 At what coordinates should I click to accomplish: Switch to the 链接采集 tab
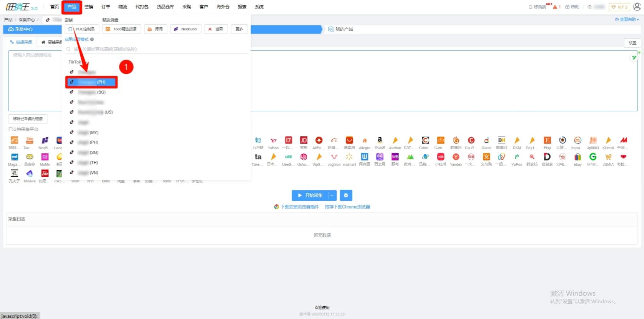pyautogui.click(x=22, y=42)
